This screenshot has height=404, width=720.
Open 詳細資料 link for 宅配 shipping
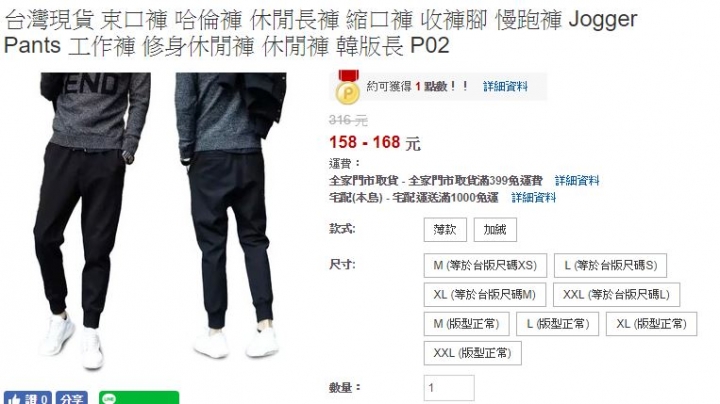tap(534, 198)
